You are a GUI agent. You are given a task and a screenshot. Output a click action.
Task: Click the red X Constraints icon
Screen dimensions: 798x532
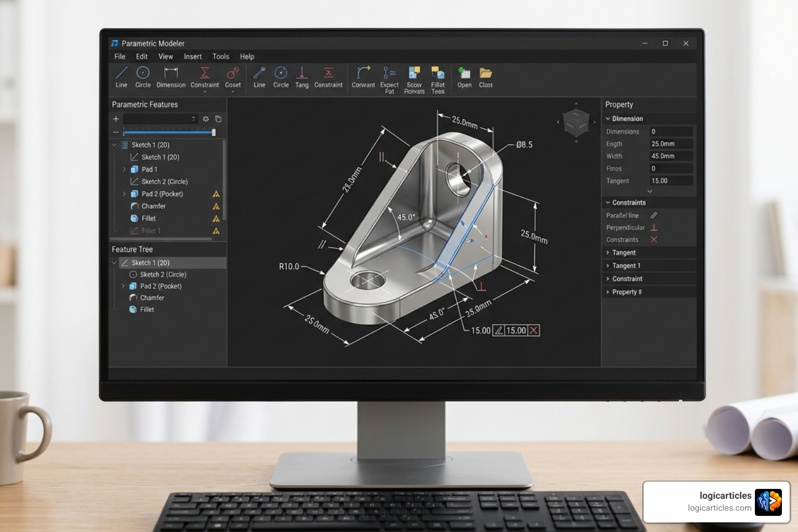point(654,240)
